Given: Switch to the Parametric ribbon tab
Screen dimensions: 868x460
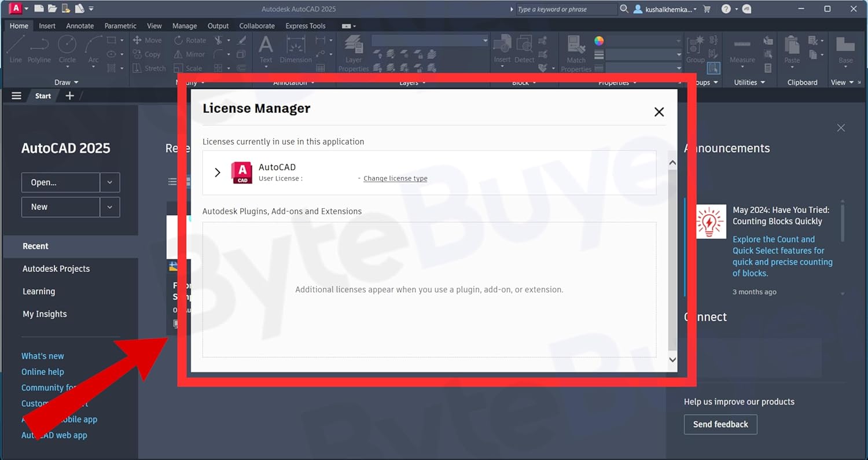Looking at the screenshot, I should point(120,25).
